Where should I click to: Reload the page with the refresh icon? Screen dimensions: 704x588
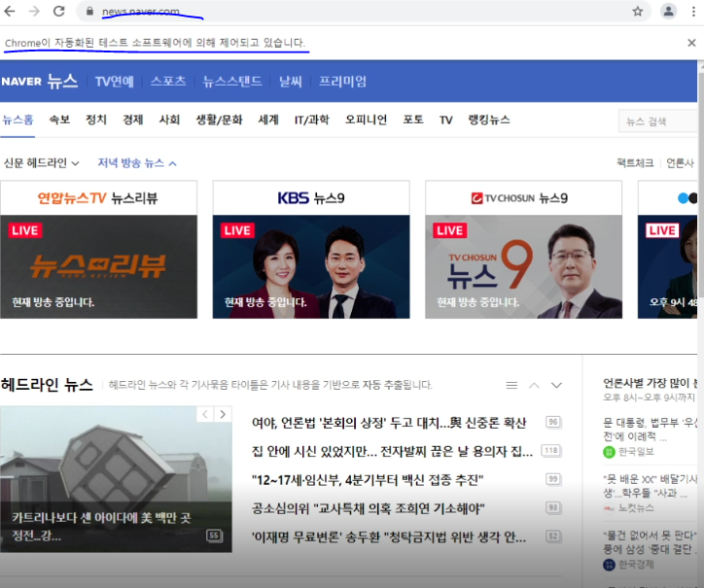[58, 12]
